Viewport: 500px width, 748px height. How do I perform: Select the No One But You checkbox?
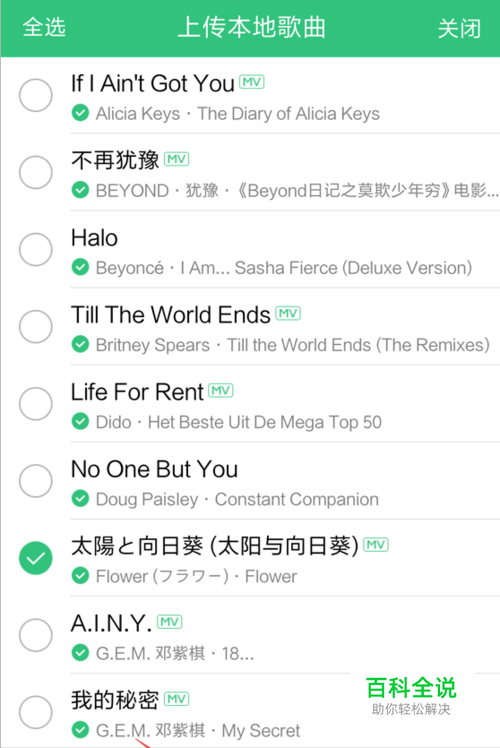(36, 481)
